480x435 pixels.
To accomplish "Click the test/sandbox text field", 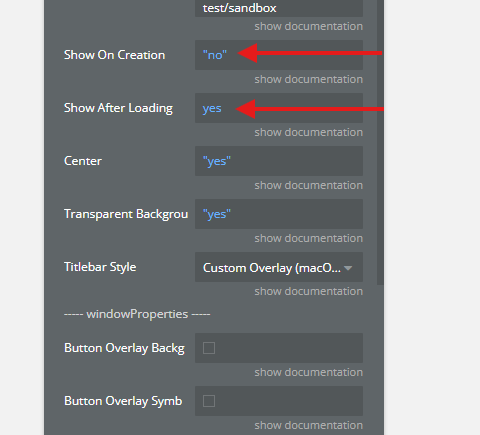I will tap(279, 8).
